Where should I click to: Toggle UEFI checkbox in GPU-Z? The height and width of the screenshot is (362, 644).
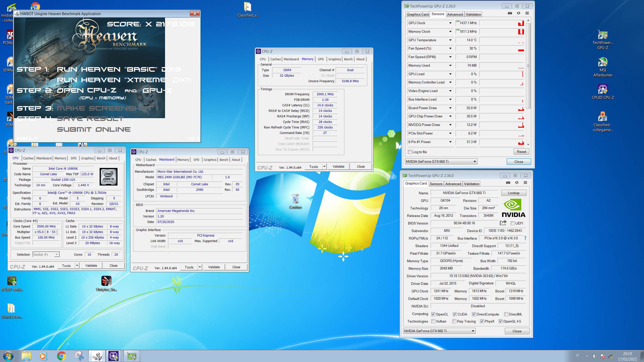(x=512, y=223)
